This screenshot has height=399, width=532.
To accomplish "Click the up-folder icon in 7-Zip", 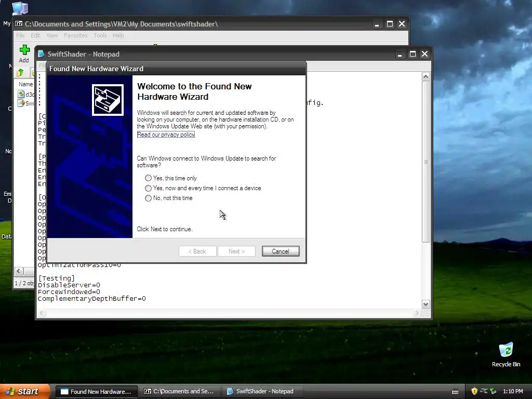I will tap(20, 72).
